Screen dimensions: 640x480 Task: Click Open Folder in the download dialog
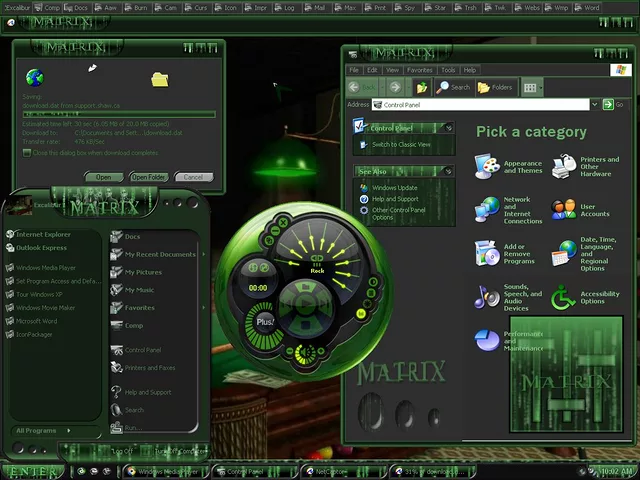149,177
